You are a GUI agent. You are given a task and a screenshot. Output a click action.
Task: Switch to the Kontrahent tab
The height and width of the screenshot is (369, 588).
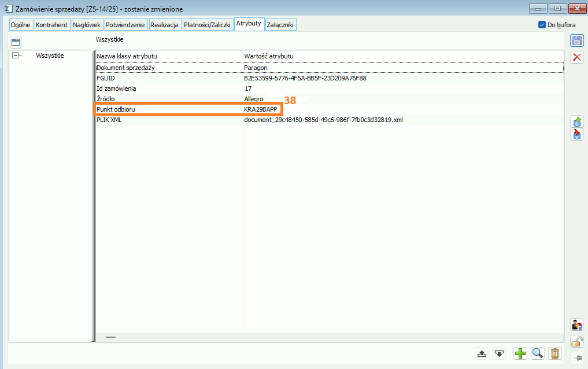tap(53, 25)
